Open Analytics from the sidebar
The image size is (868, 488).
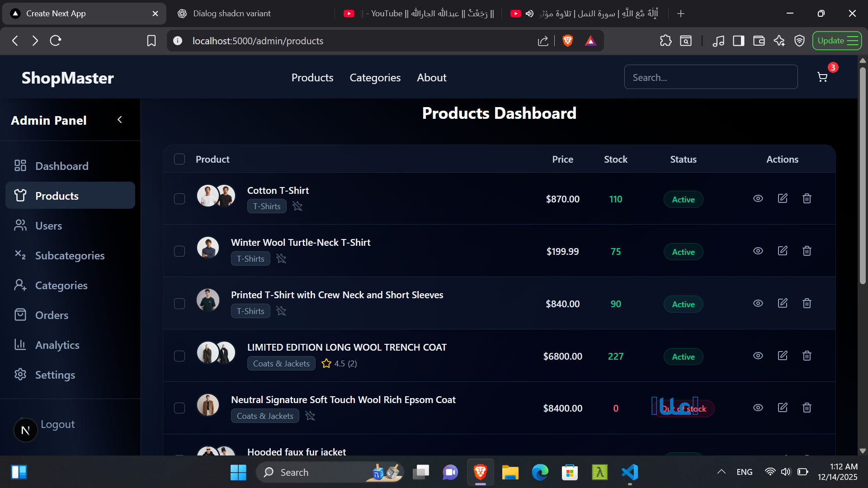pos(57,345)
